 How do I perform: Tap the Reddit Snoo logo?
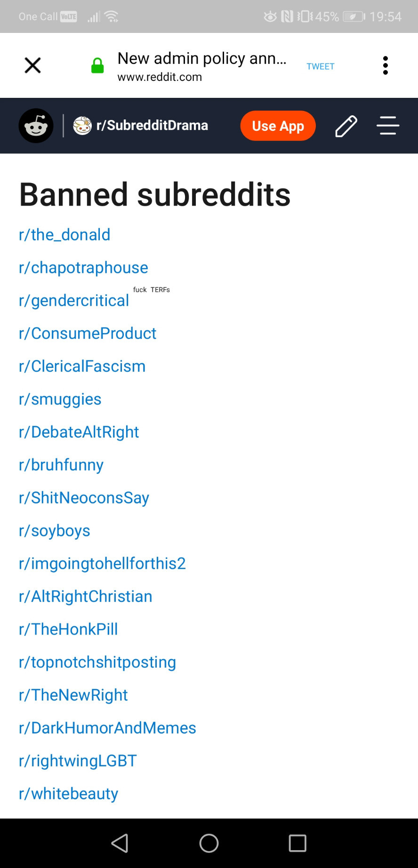tap(36, 126)
